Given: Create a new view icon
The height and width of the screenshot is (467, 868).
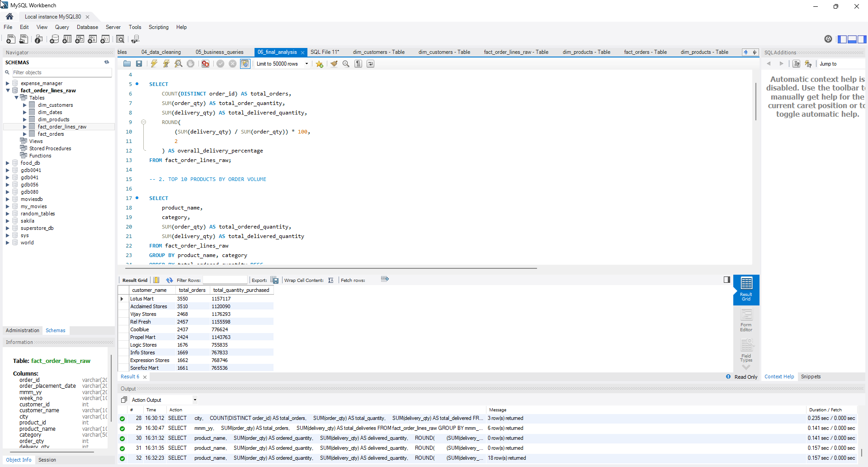Looking at the screenshot, I should pos(80,39).
